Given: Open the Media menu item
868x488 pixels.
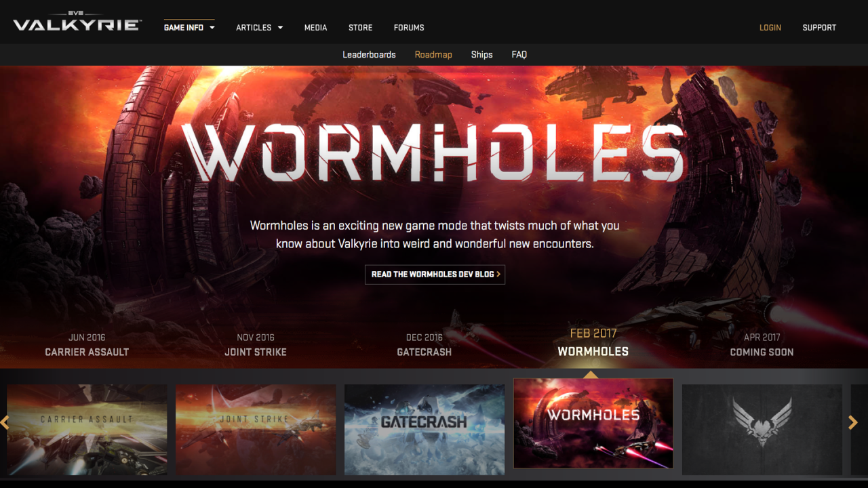Looking at the screenshot, I should pos(315,28).
